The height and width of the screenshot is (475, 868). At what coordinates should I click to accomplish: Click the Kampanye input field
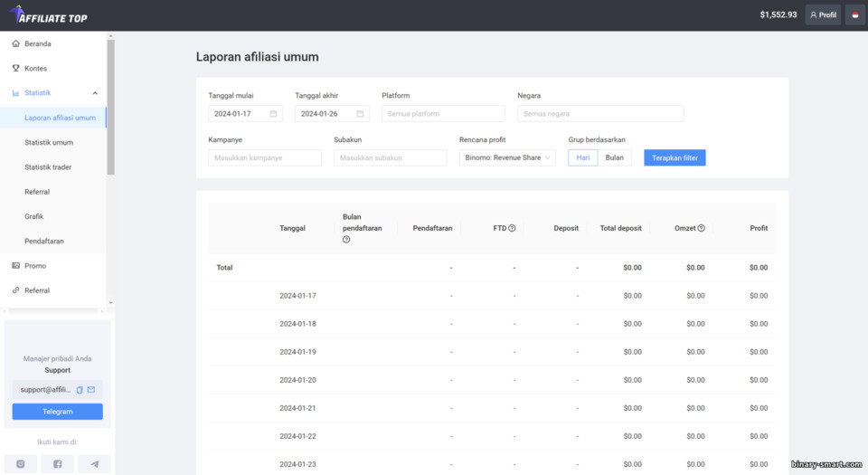coord(265,157)
